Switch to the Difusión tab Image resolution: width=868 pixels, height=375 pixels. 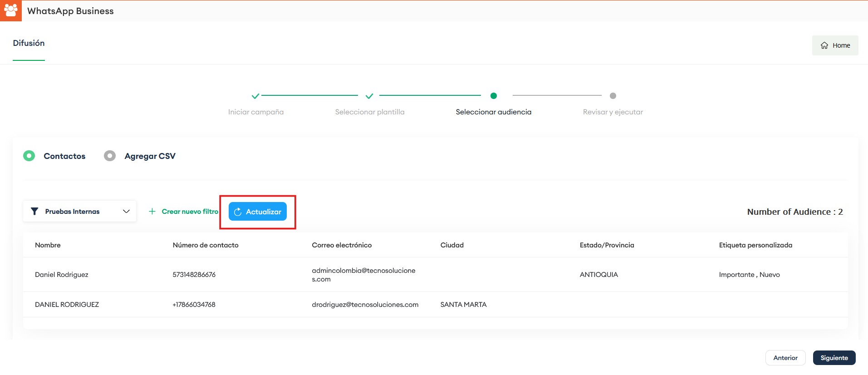click(x=29, y=43)
